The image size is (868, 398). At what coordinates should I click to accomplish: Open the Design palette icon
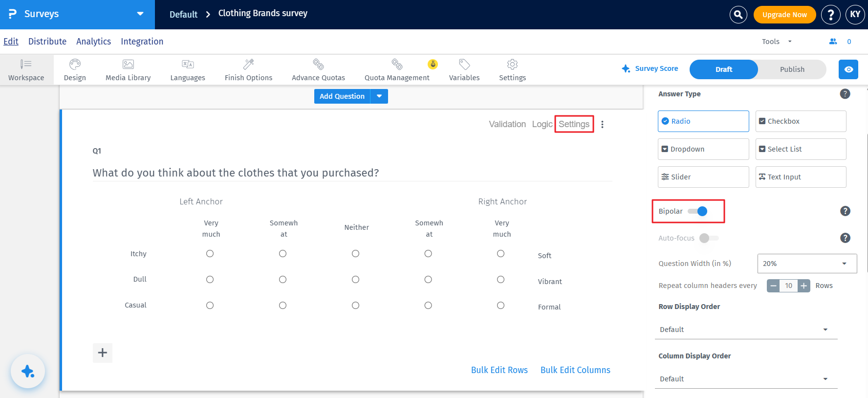pos(75,64)
